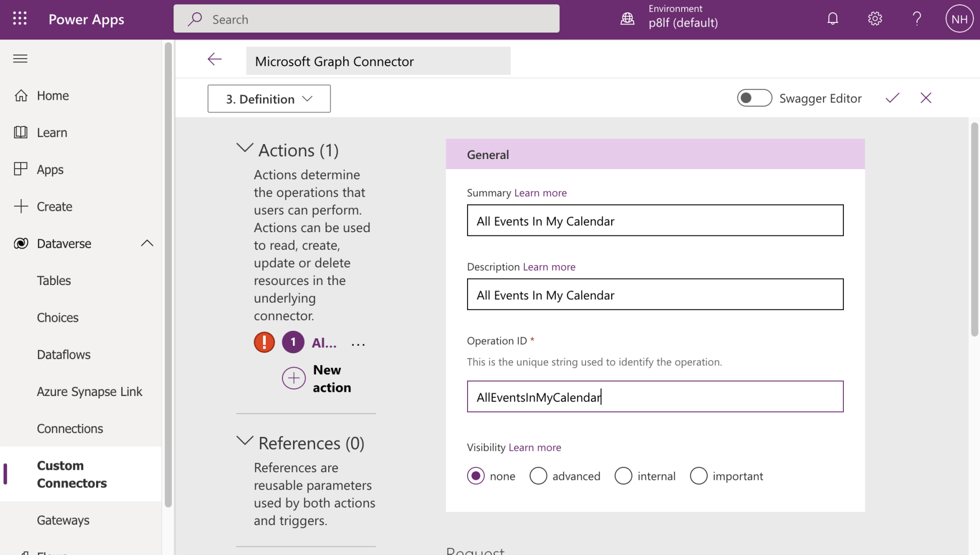Select the advanced visibility radio button
The height and width of the screenshot is (555, 980).
[538, 475]
